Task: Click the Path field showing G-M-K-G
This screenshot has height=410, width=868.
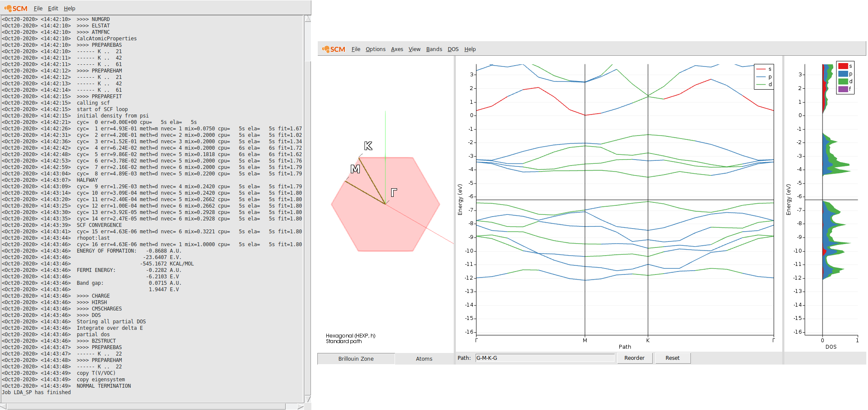Action: pyautogui.click(x=545, y=358)
